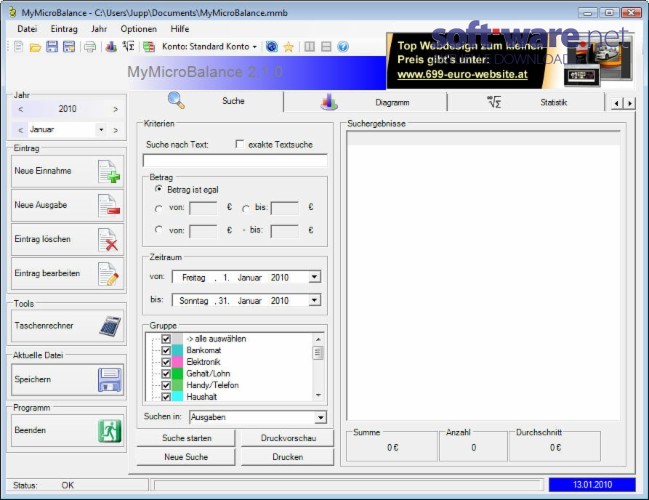Click the yellow star toolbar icon
649x500 pixels.
(x=288, y=47)
